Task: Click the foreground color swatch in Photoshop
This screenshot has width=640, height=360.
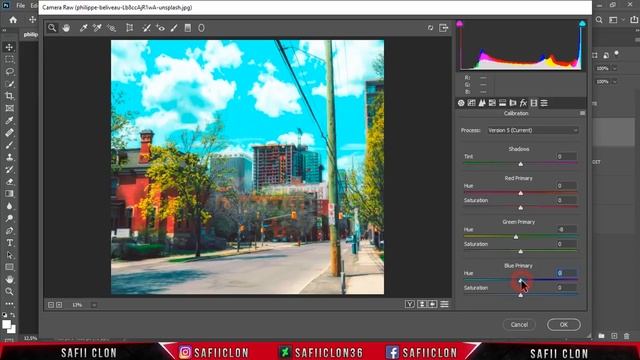Action: click(6, 324)
